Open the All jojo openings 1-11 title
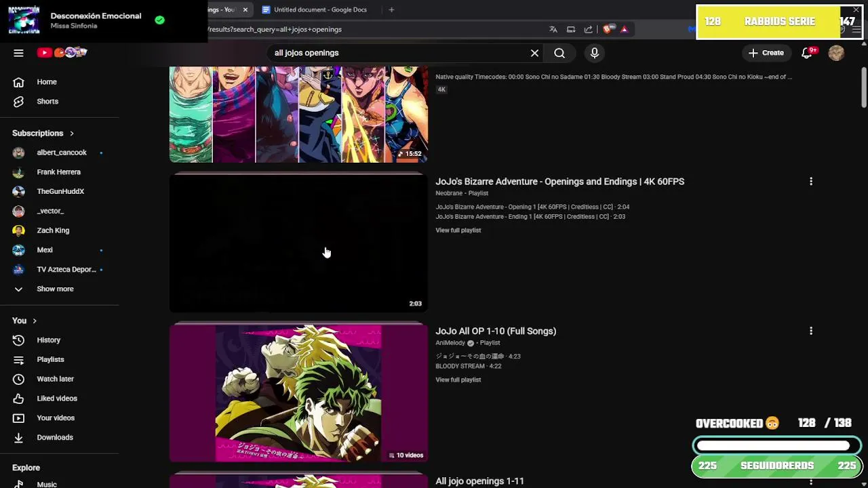The width and height of the screenshot is (868, 488). coord(479,481)
